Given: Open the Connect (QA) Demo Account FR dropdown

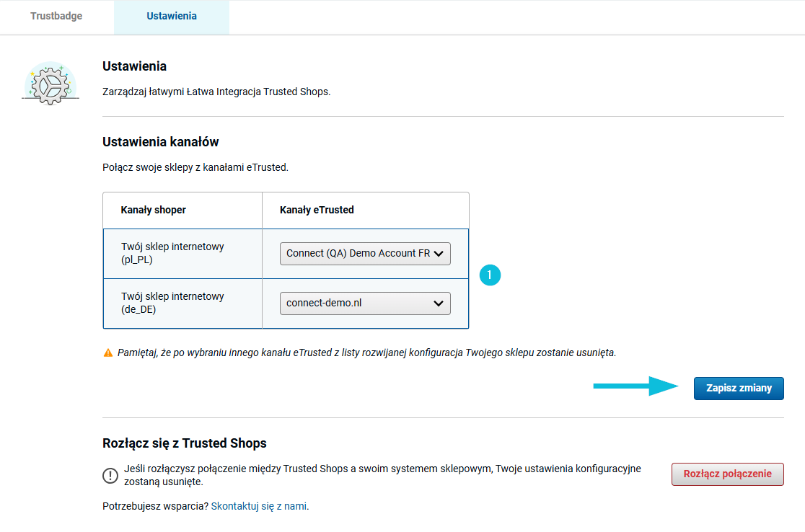Looking at the screenshot, I should (x=365, y=254).
